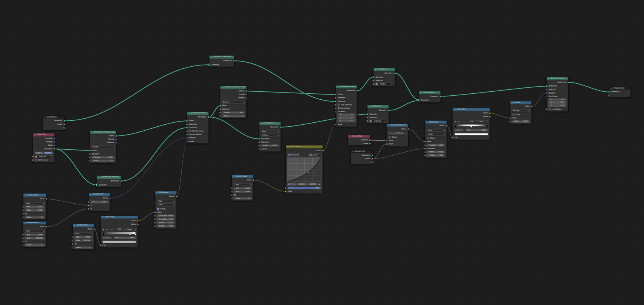Click the Original button in Object Info

coord(39,153)
